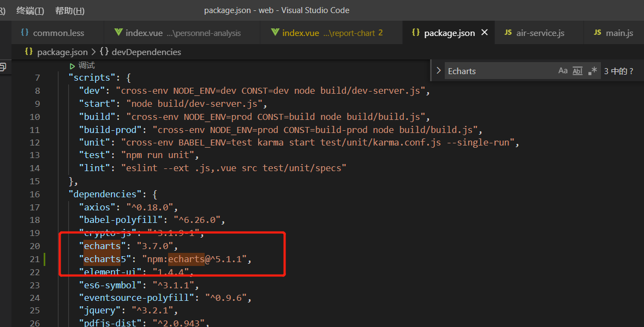Click the "es6-symbol" dependency key
This screenshot has height=327, width=644.
click(110, 285)
